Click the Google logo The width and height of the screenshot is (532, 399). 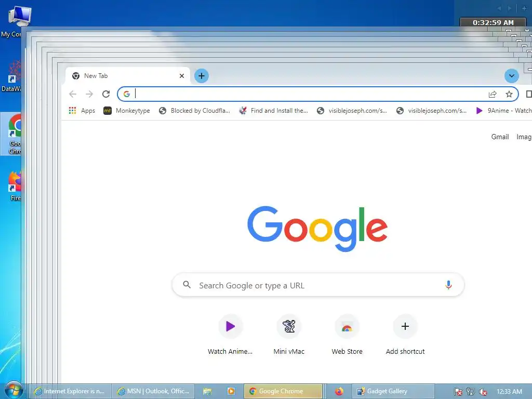(317, 229)
